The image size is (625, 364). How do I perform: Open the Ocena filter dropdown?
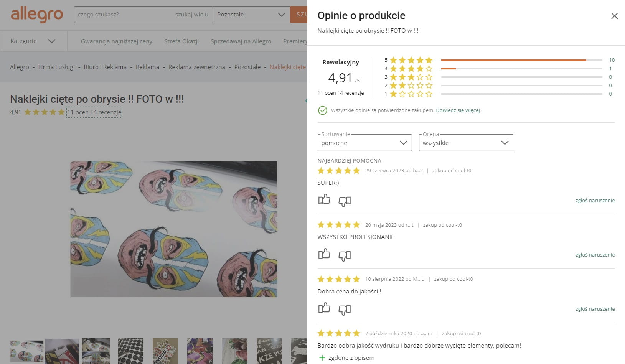466,143
